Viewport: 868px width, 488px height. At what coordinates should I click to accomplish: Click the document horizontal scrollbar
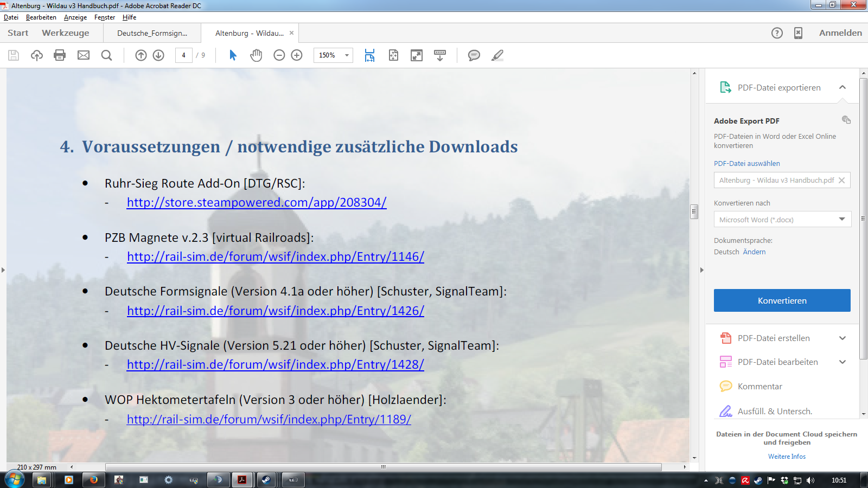[384, 467]
